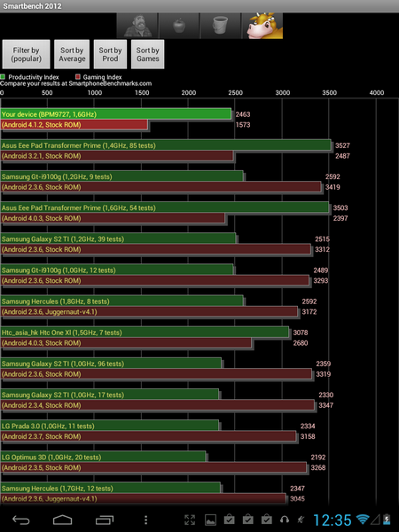Tap the Android home button
This screenshot has width=399, height=532.
click(x=62, y=520)
